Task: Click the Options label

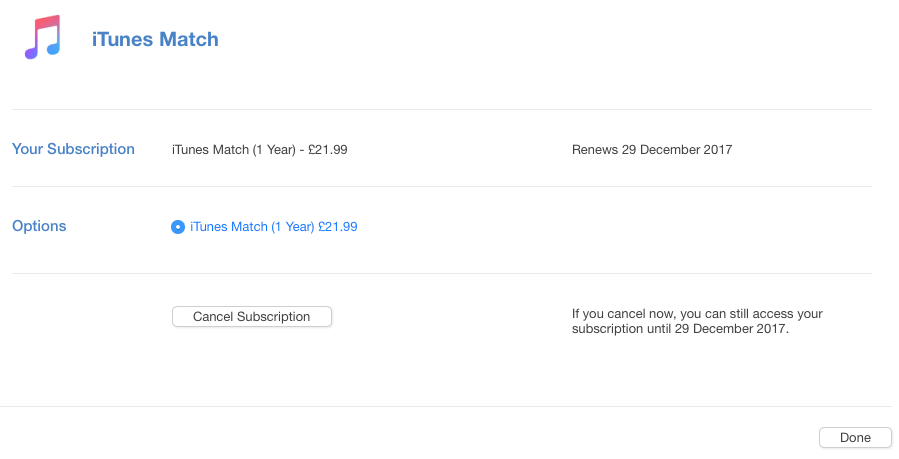Action: tap(39, 226)
